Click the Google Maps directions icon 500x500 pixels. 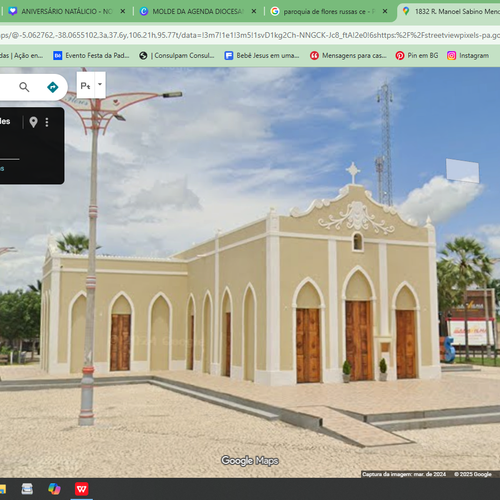coord(53,87)
